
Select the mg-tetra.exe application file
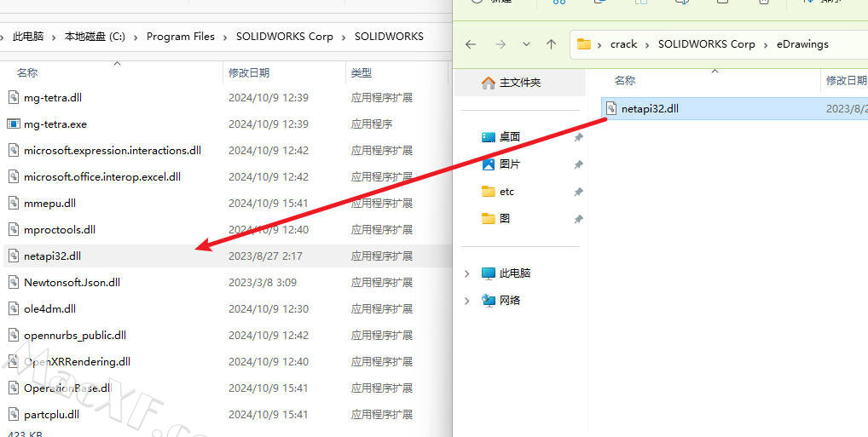(x=55, y=124)
